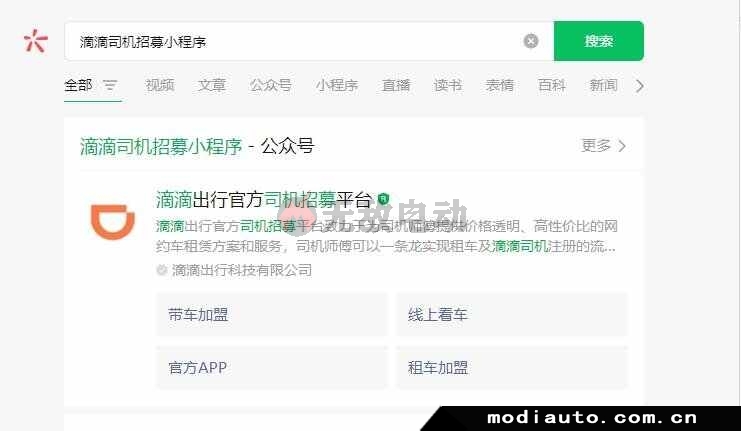The image size is (741, 431).
Task: Click the red WeChat Search logo icon
Action: pyautogui.click(x=36, y=41)
